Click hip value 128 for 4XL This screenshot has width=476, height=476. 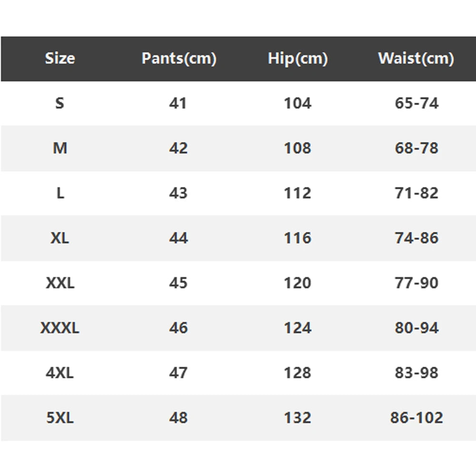[297, 373]
